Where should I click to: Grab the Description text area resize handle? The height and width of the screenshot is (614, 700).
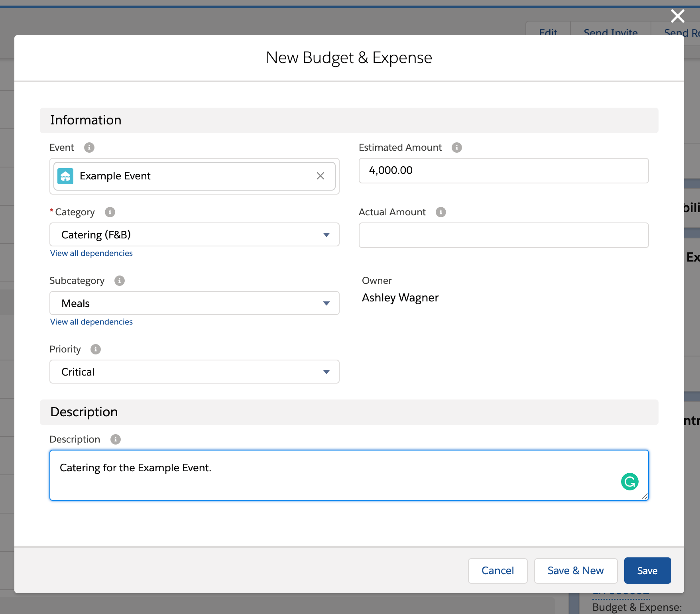pos(645,496)
